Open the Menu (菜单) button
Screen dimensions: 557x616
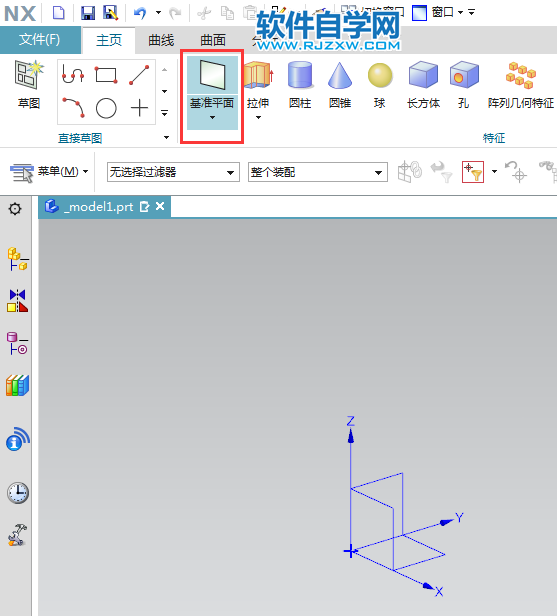[x=49, y=172]
